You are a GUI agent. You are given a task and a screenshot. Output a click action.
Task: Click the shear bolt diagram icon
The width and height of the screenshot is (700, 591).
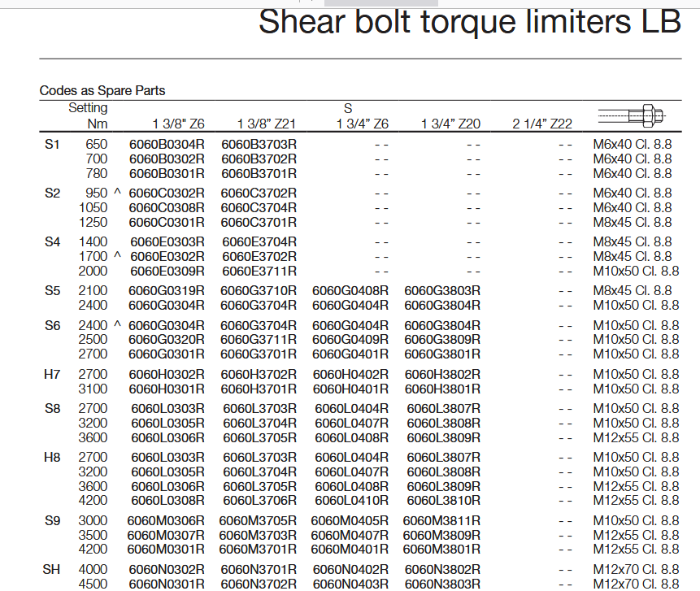[x=633, y=115]
